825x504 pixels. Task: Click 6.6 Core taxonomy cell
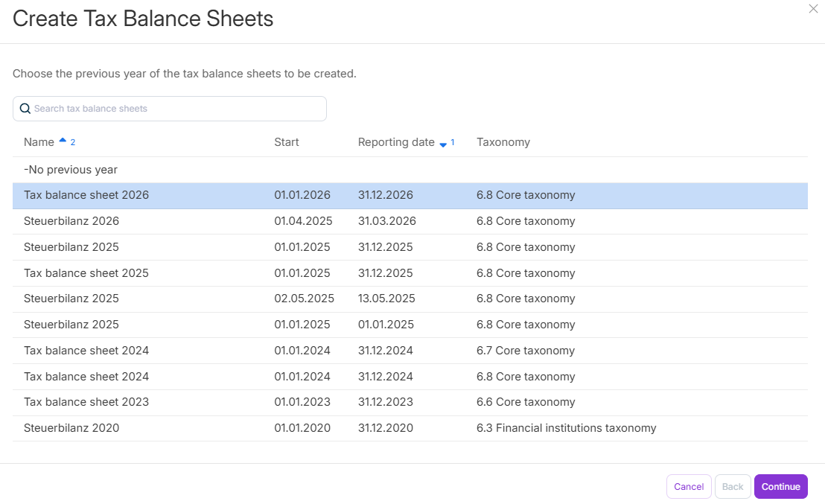pos(526,402)
